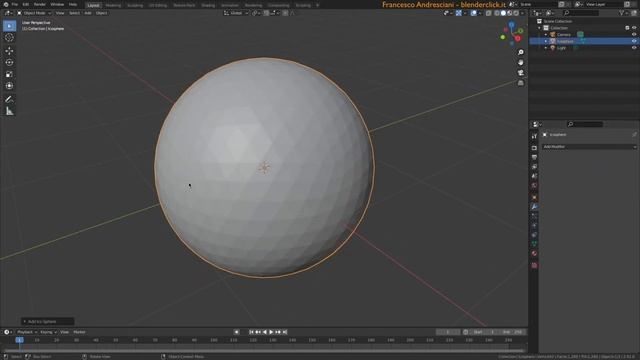The width and height of the screenshot is (640, 360).
Task: Open the Output properties tab
Action: click(534, 157)
